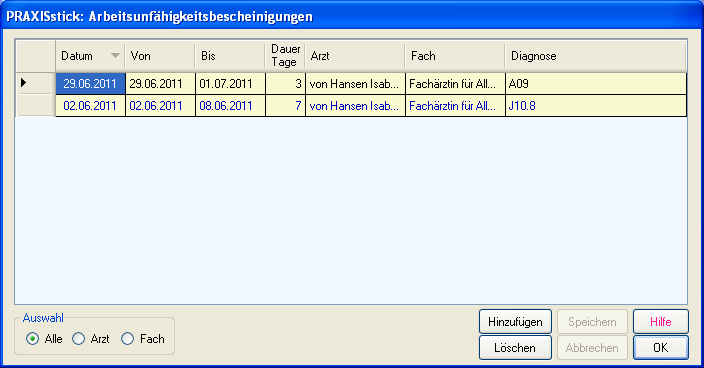Viewport: 704px width, 368px height.
Task: Confirm the dialog with OK
Action: (660, 348)
